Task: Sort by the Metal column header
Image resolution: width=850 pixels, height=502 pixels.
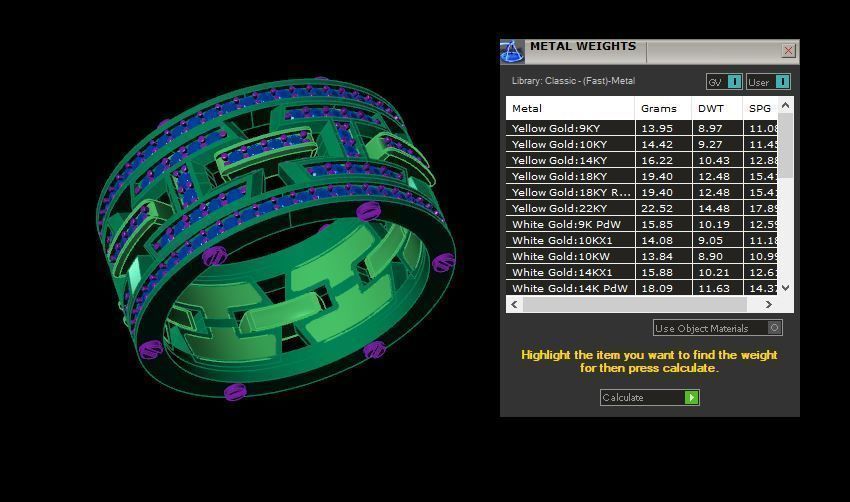Action: click(x=570, y=108)
